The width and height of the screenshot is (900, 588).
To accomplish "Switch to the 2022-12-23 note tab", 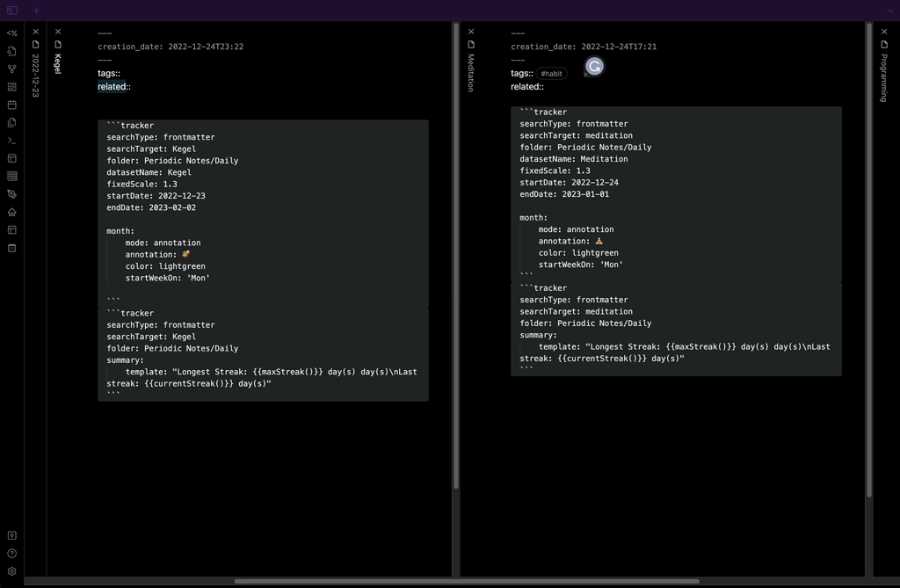I will click(36, 75).
